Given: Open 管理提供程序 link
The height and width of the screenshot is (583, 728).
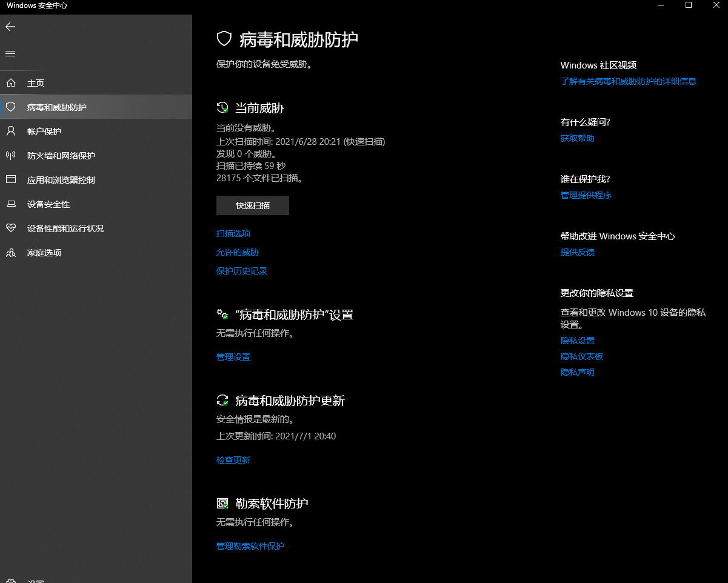Looking at the screenshot, I should click(586, 195).
